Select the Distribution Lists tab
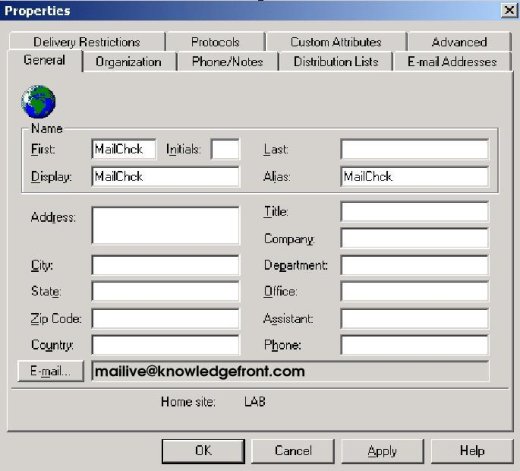Image resolution: width=520 pixels, height=471 pixels. [336, 62]
